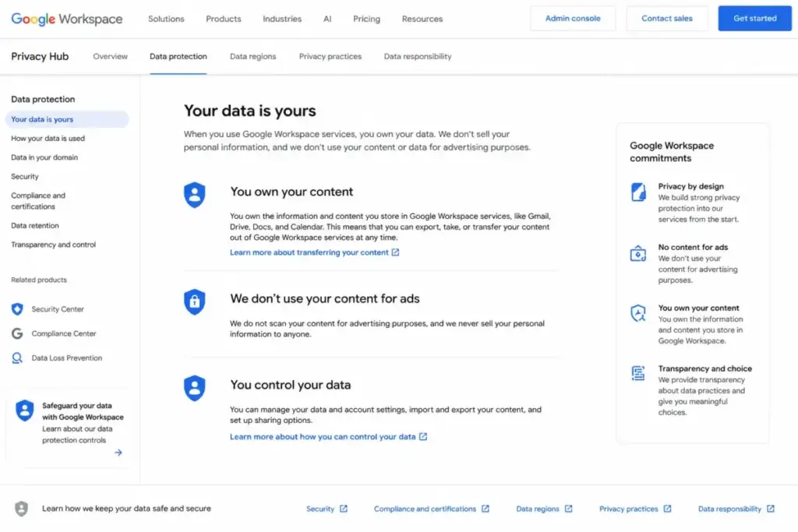The width and height of the screenshot is (798, 532).
Task: Click footer Compliance and certifications link
Action: [425, 509]
